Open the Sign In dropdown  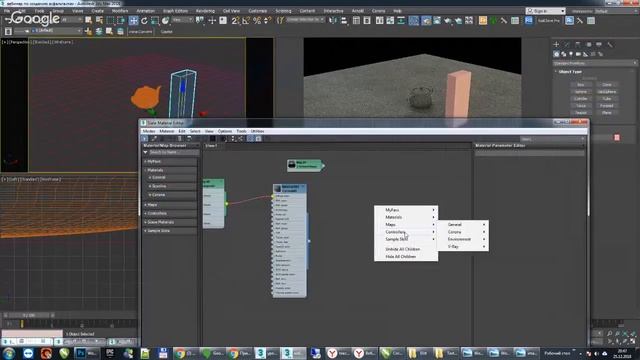[546, 11]
